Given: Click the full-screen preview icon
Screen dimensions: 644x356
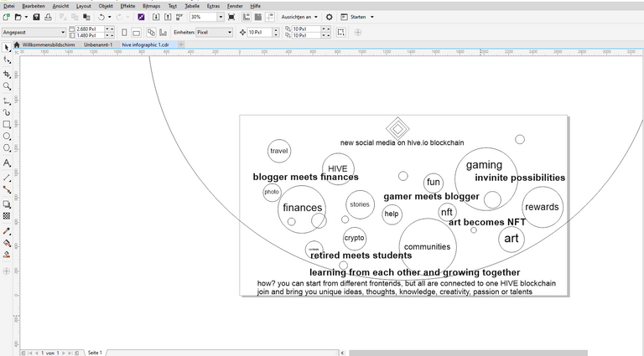Looking at the screenshot, I should coord(231,17).
